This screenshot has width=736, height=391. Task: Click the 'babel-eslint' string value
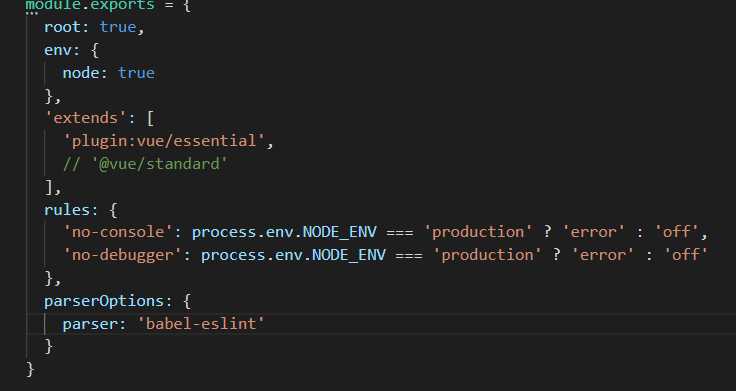click(201, 324)
